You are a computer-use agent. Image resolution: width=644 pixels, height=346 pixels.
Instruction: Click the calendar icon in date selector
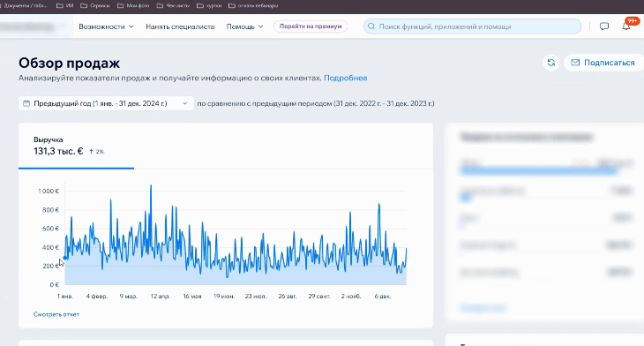26,103
